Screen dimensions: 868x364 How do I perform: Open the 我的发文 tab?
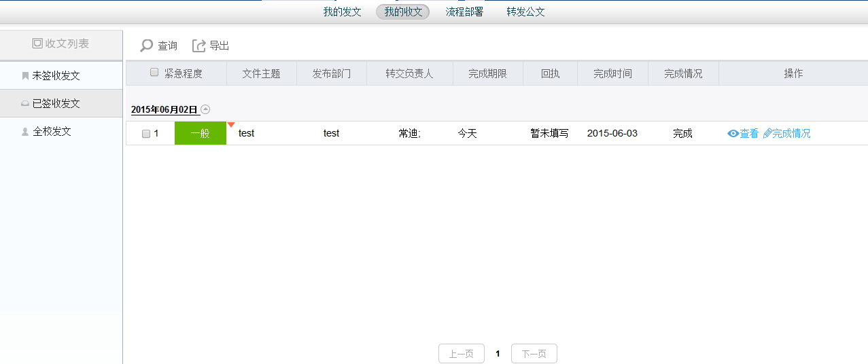342,12
